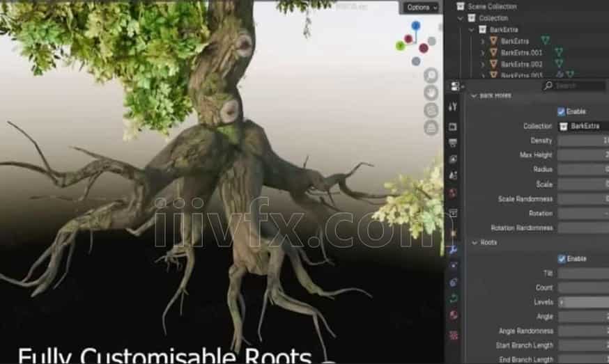Click the Count value field under Roots
This screenshot has height=364, width=609.
tap(583, 287)
